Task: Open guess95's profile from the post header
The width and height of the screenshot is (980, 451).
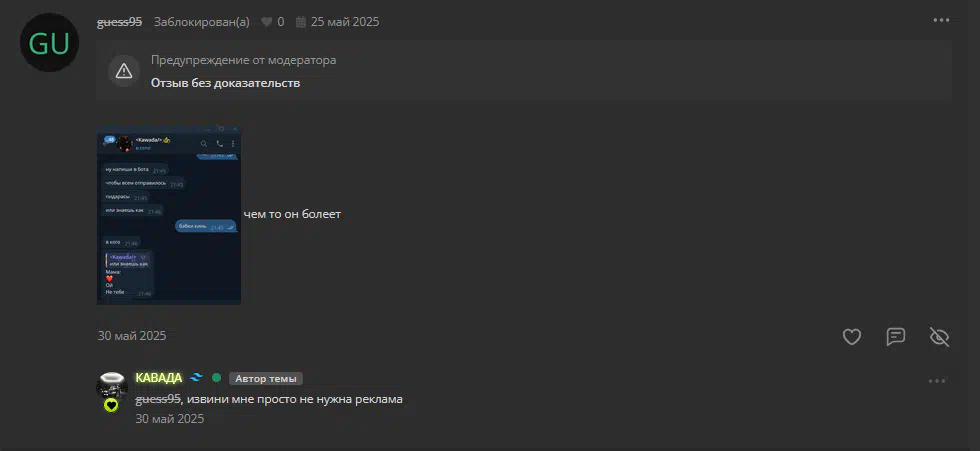Action: (119, 22)
